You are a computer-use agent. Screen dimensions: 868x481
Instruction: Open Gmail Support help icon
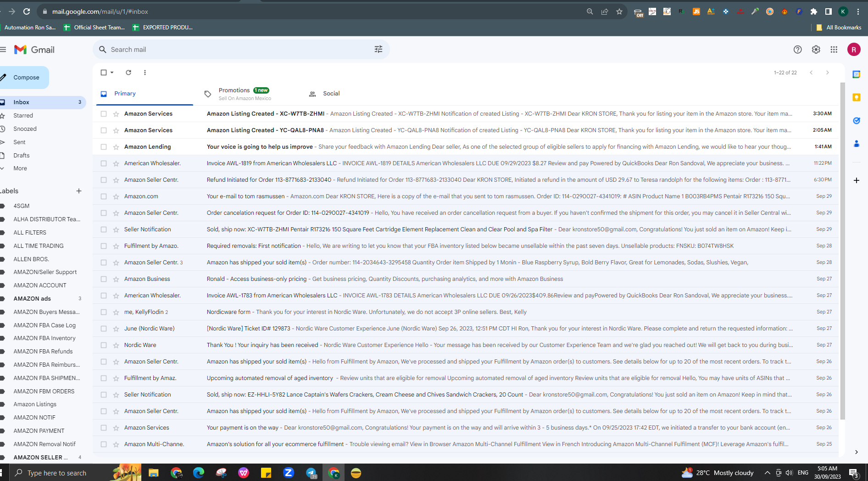point(798,50)
